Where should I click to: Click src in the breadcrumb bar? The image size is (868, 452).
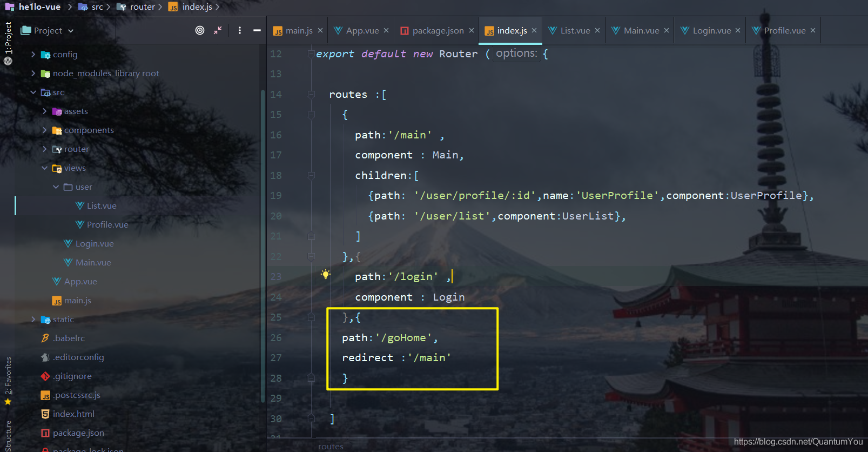click(97, 7)
